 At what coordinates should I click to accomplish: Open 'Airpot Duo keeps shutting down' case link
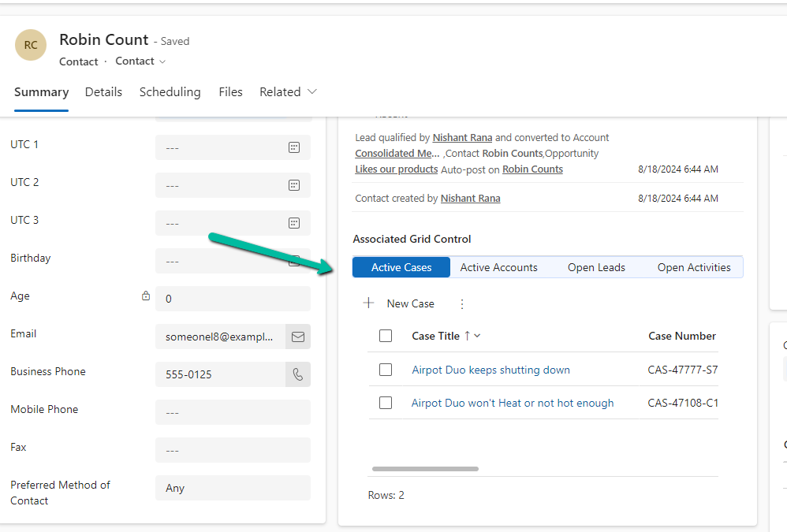(490, 370)
